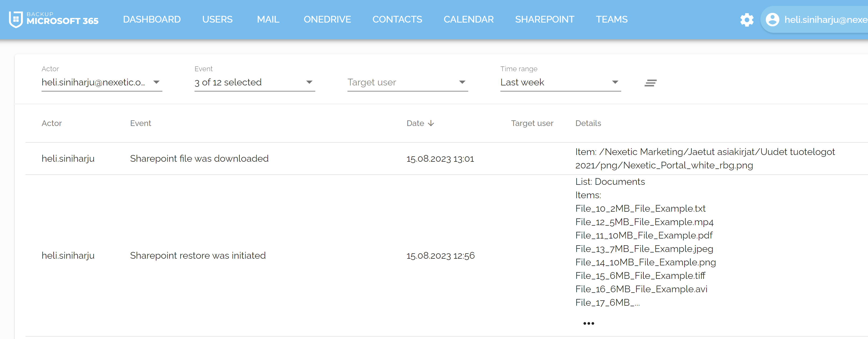Click File_13_7MB_File_Example.jpeg
The image size is (868, 339).
tap(644, 249)
